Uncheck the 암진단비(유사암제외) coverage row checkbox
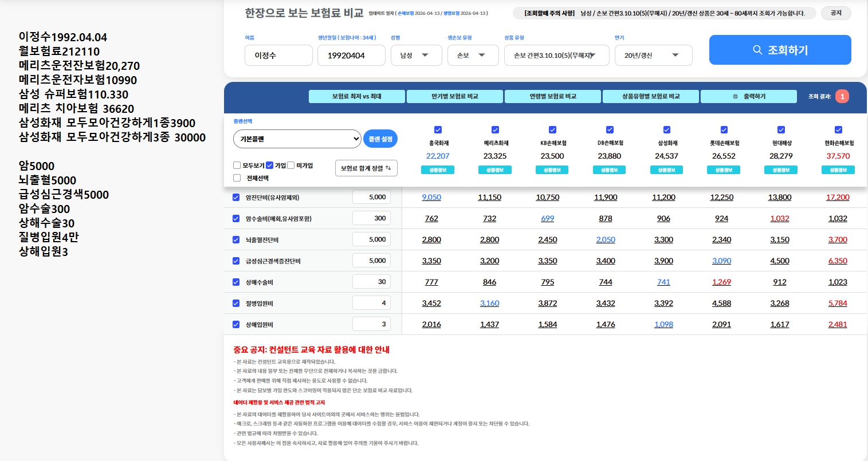Screen dimensions: 868x461 [236, 198]
